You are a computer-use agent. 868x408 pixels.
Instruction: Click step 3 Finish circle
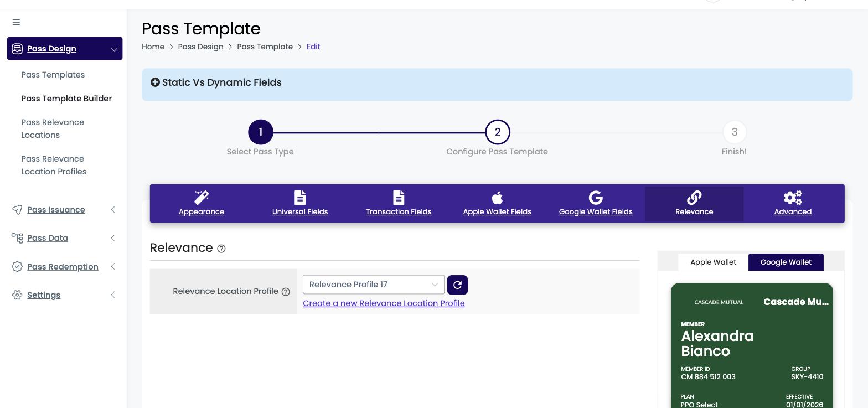coord(734,132)
